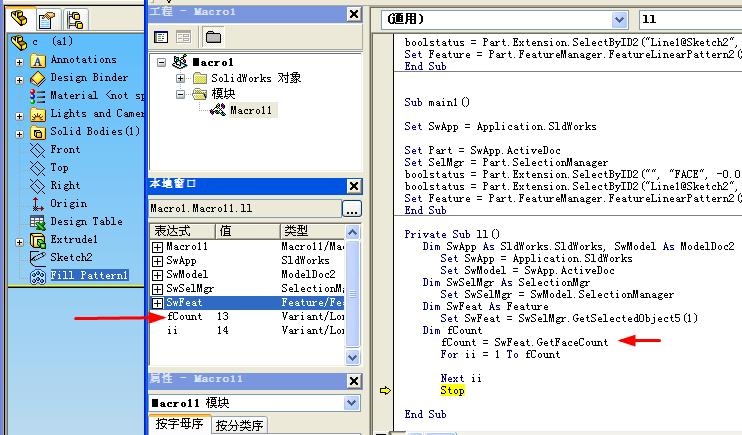Expand the SolidWorks 对象 folder
742x435 pixels.
[180, 78]
